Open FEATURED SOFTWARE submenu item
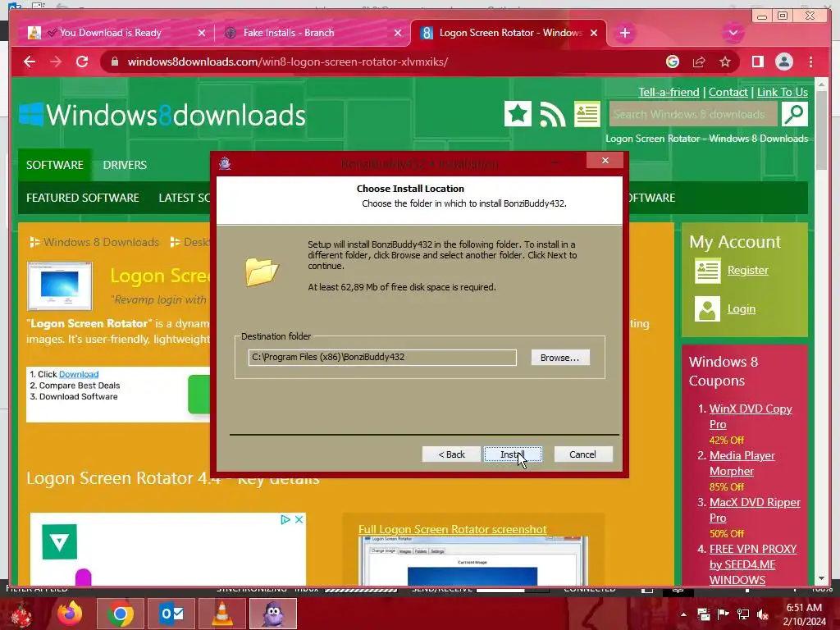The width and height of the screenshot is (840, 630). 83,198
